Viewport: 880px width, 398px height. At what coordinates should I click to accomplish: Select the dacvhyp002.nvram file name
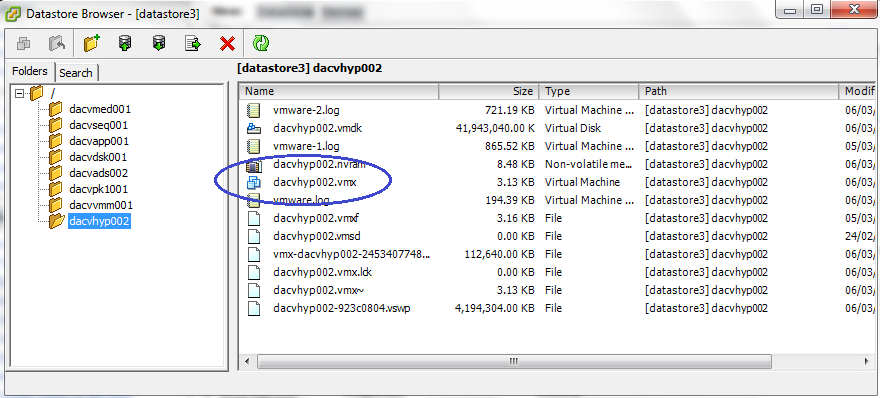[x=319, y=164]
